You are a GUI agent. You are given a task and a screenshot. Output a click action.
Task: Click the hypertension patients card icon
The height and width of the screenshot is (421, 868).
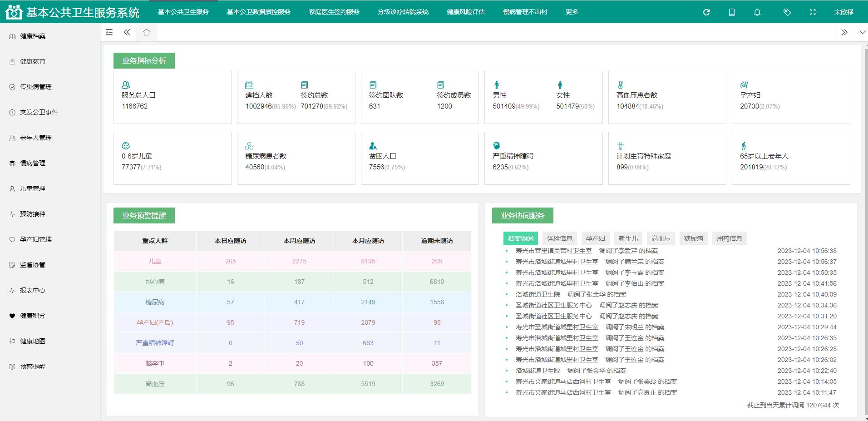(x=621, y=85)
